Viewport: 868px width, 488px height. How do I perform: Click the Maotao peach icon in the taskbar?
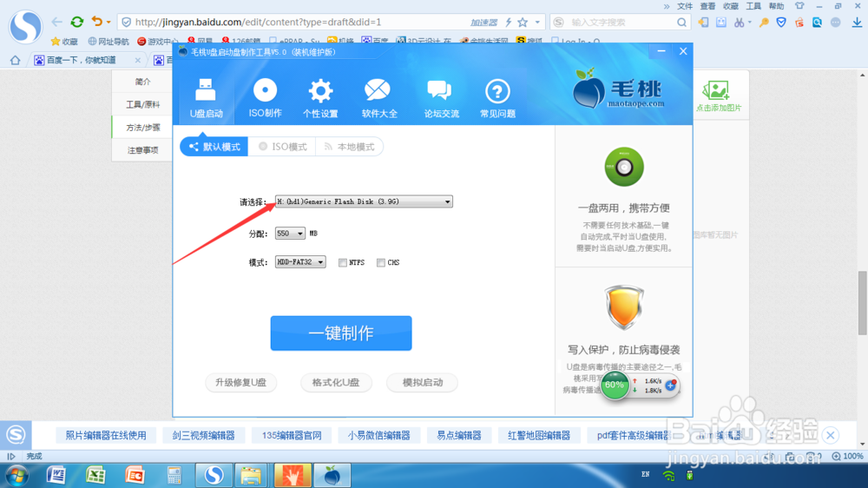tap(332, 475)
